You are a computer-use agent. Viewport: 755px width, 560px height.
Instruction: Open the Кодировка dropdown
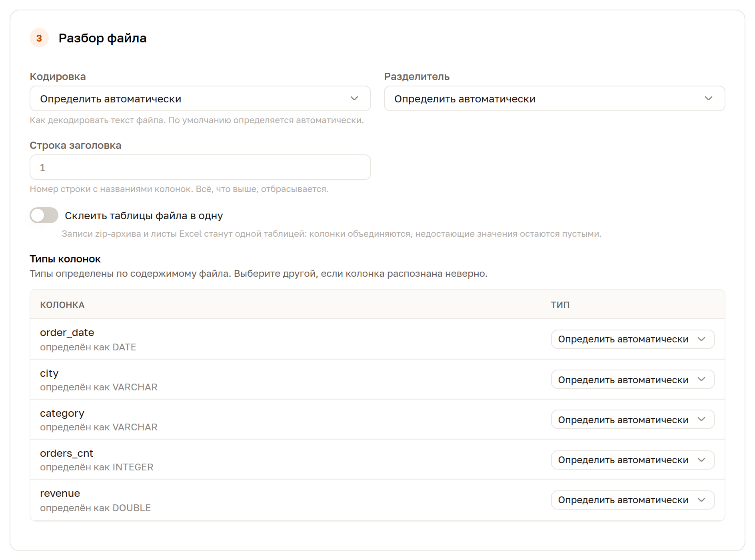pyautogui.click(x=200, y=98)
